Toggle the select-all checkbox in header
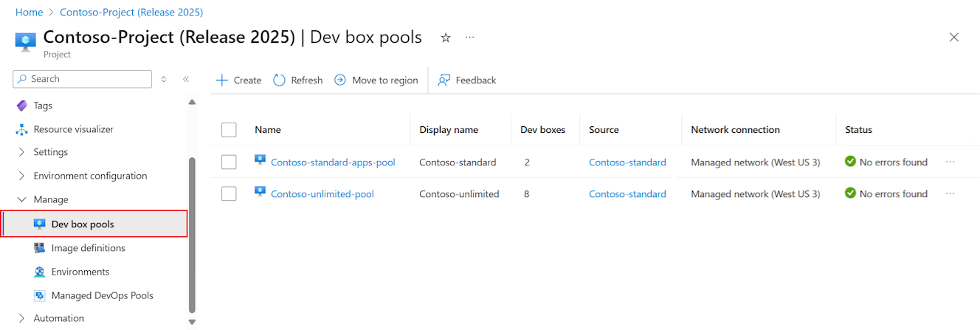This screenshot has width=980, height=330. coord(229,130)
